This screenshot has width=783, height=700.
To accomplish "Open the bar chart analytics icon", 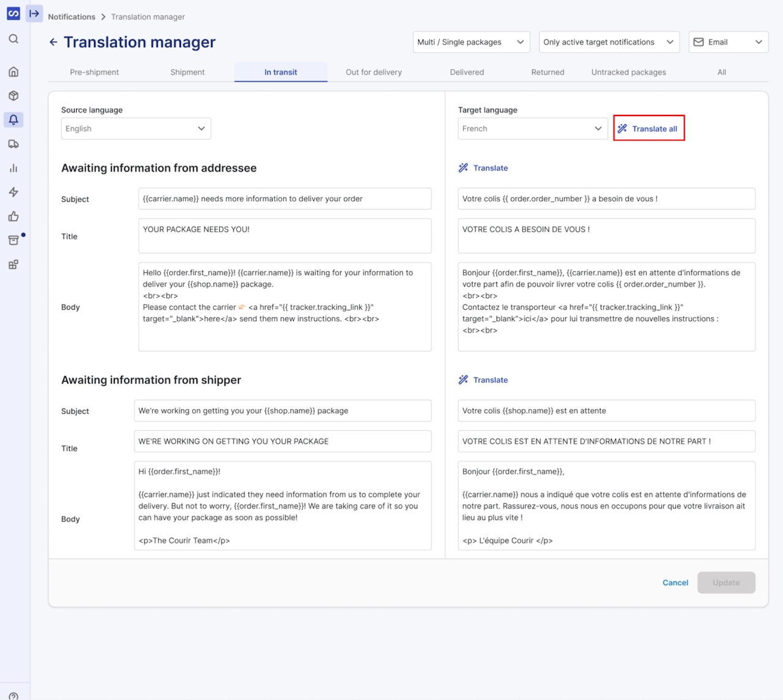I will coord(13,168).
